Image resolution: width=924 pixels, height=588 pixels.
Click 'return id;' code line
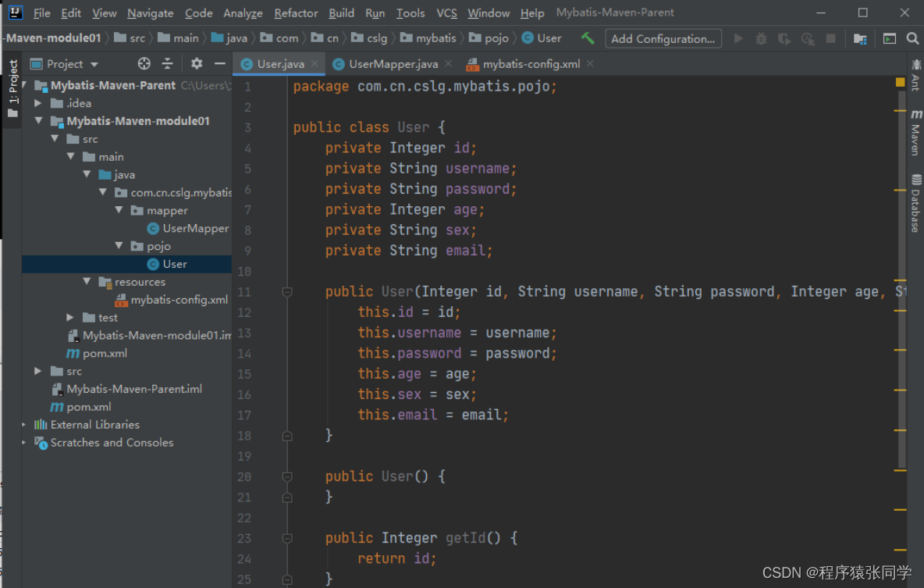(397, 558)
